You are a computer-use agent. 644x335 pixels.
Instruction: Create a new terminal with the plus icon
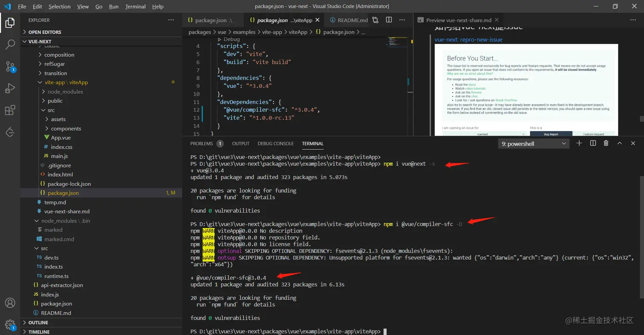coord(579,143)
